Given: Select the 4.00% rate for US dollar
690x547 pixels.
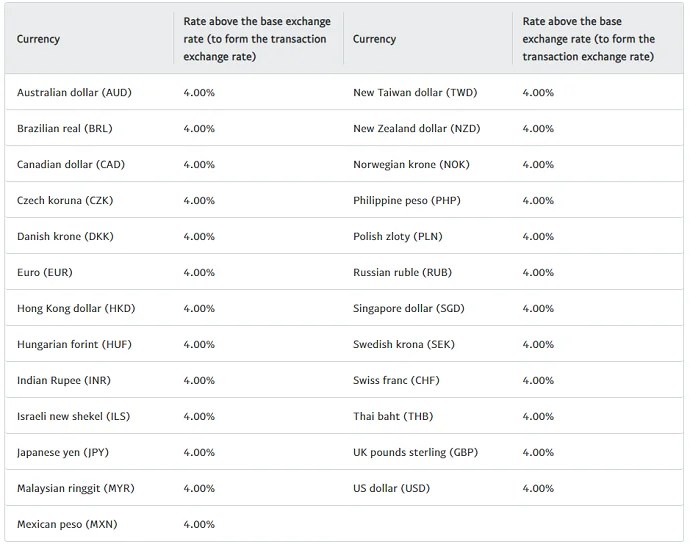Looking at the screenshot, I should click(538, 489).
